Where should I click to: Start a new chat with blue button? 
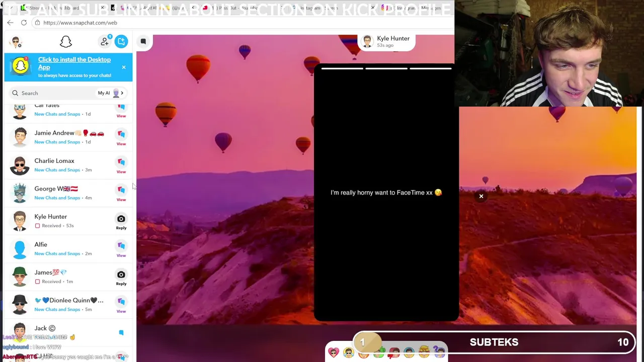point(121,41)
